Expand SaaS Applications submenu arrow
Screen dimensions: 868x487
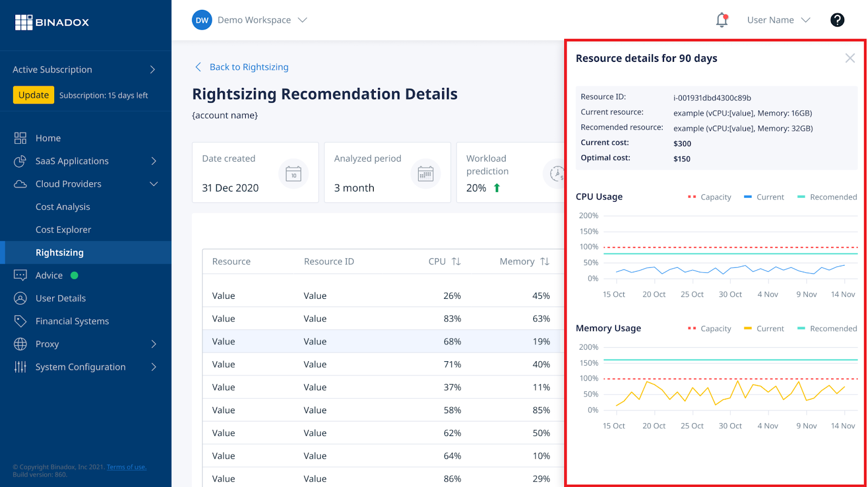(x=154, y=161)
